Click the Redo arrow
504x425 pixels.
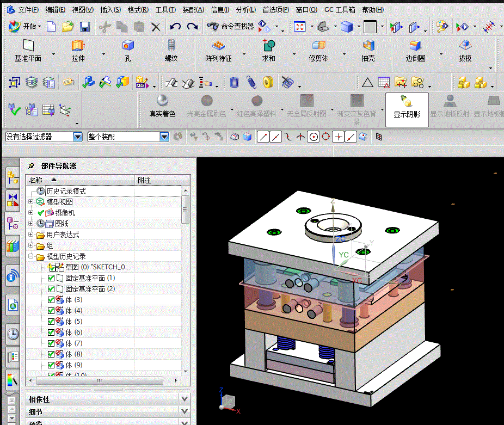click(192, 26)
